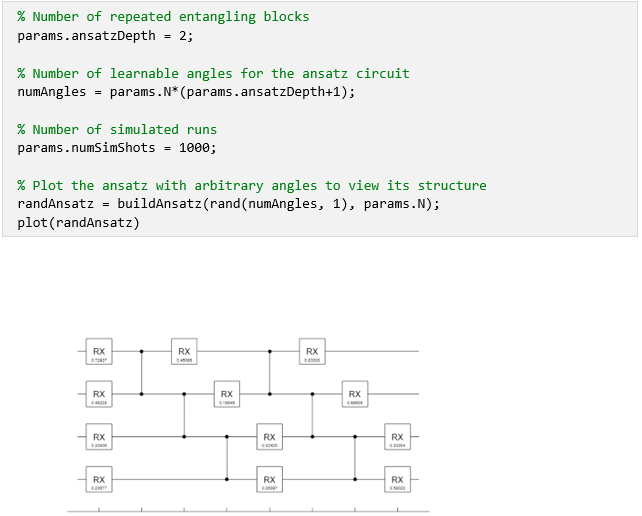
Task: Click the comment 'Number of repeated entangling blocks'
Action: (x=163, y=17)
